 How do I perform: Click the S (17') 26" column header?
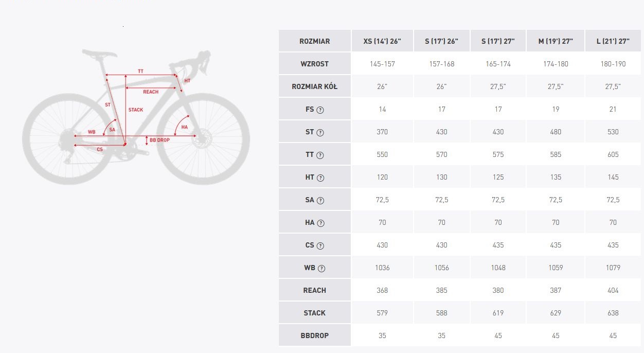[x=441, y=41]
